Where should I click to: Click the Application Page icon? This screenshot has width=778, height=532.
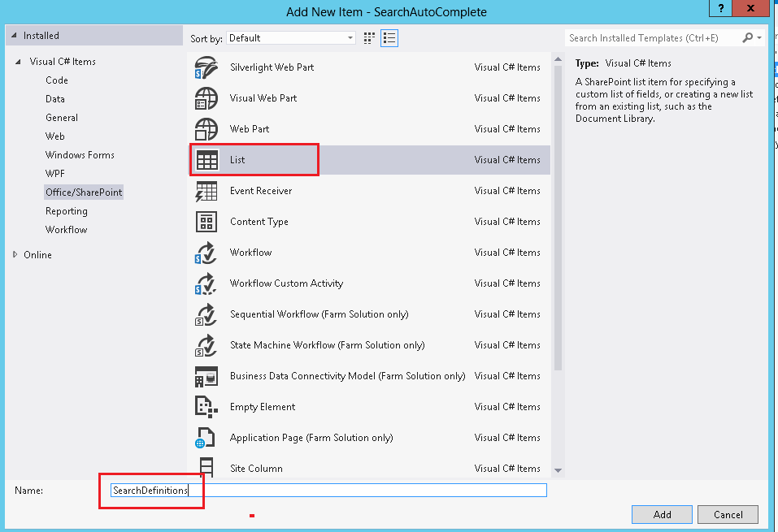(205, 438)
